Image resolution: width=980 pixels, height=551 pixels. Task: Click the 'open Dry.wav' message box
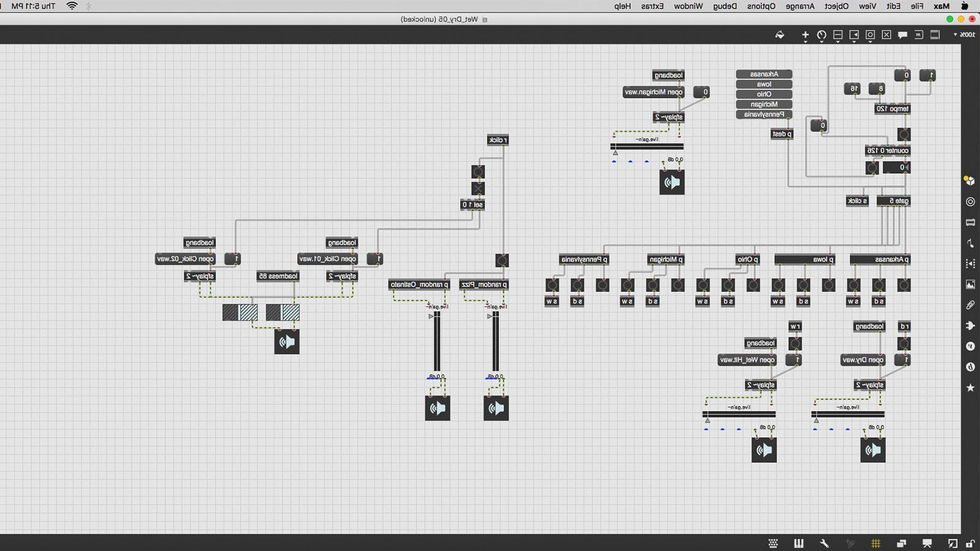pyautogui.click(x=863, y=360)
